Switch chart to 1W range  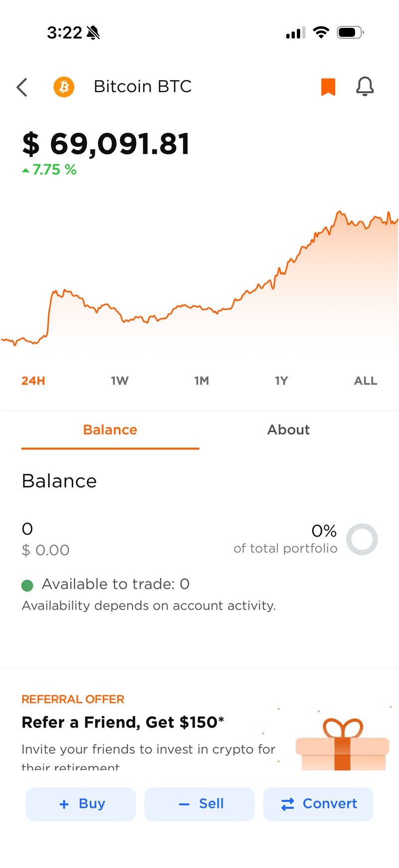120,381
